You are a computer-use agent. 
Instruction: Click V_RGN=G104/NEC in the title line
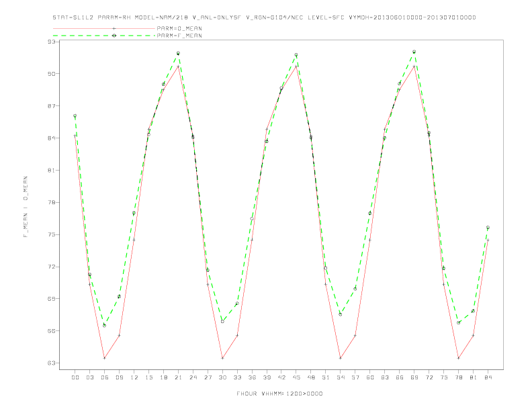(274, 17)
